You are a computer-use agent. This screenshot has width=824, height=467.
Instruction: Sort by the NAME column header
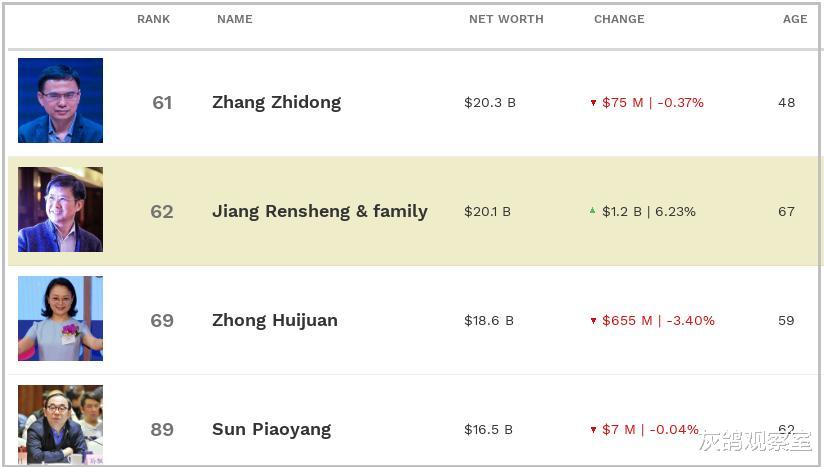pyautogui.click(x=234, y=19)
